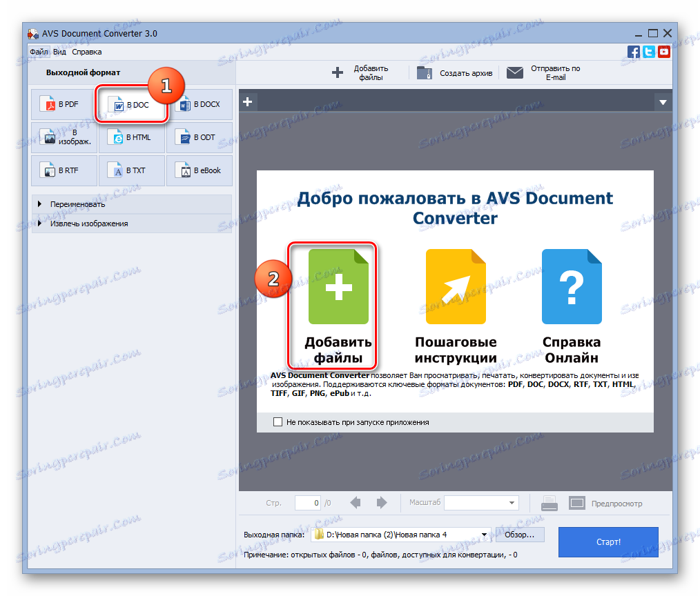Click the page number input field
700x596 pixels.
point(308,503)
